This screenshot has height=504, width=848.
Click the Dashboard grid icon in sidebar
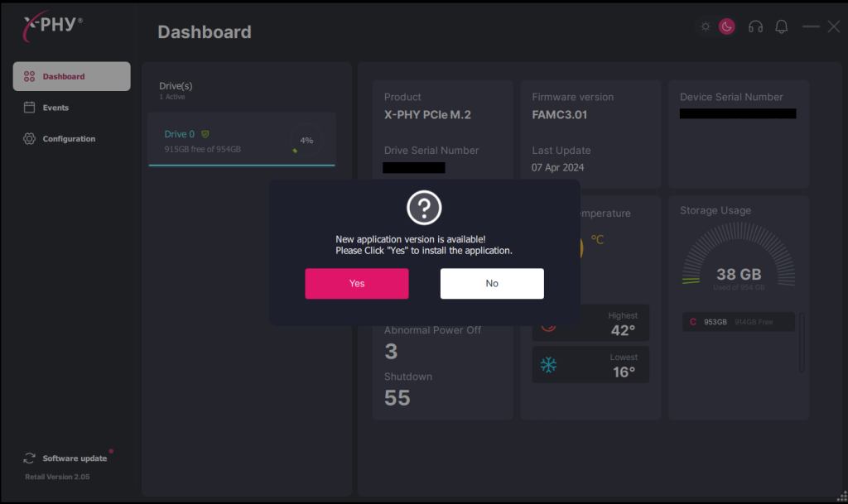point(29,77)
